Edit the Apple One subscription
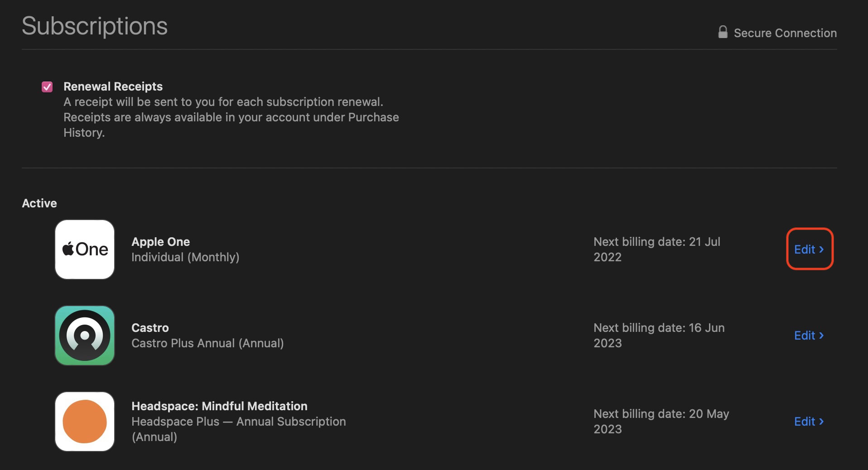The height and width of the screenshot is (470, 868). [x=809, y=249]
